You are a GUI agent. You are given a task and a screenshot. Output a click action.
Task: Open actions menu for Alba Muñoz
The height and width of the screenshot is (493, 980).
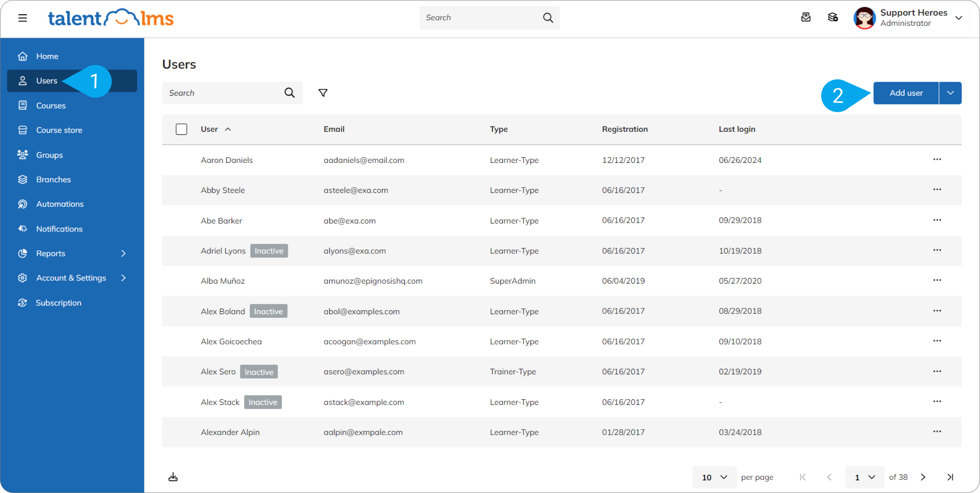[x=937, y=280]
